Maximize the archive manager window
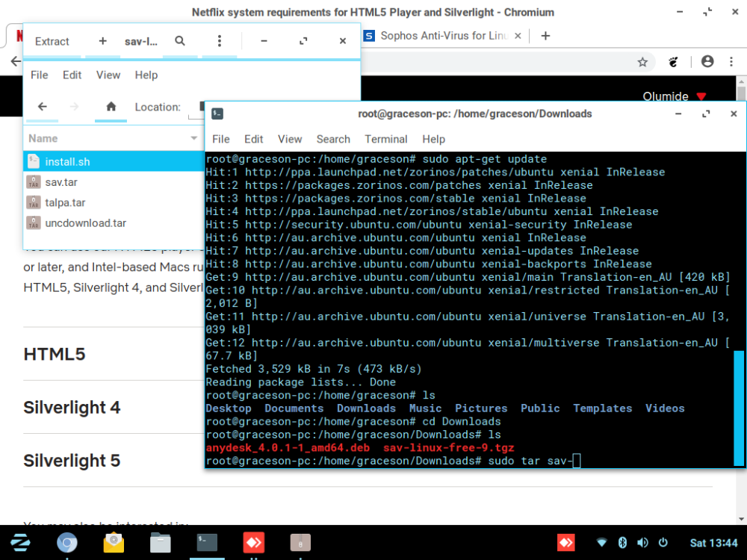This screenshot has height=560, width=747. (303, 41)
